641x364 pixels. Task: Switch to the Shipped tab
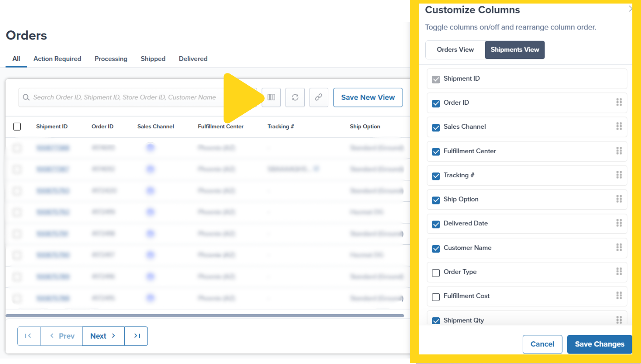click(x=153, y=58)
